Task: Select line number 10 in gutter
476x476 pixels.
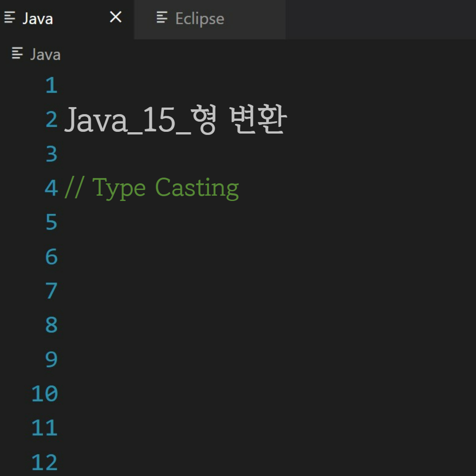Action: [45, 394]
